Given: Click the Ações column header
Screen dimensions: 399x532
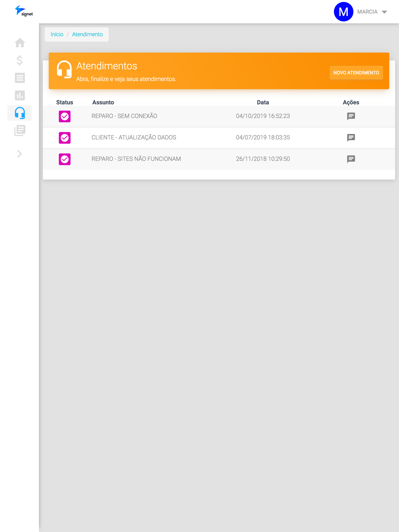Looking at the screenshot, I should (351, 102).
